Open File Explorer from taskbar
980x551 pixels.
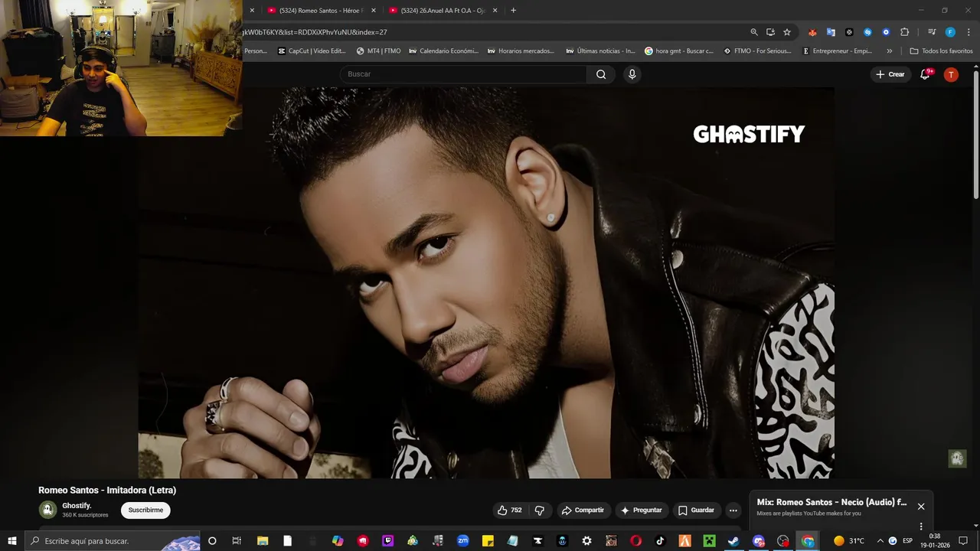(x=263, y=541)
